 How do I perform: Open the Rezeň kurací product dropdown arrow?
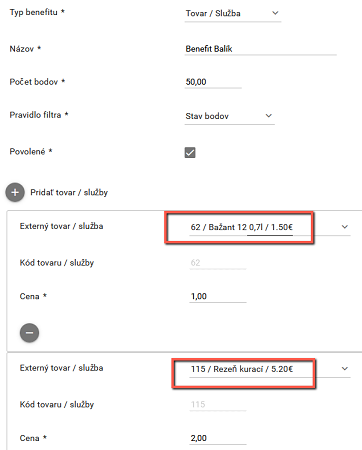[345, 369]
